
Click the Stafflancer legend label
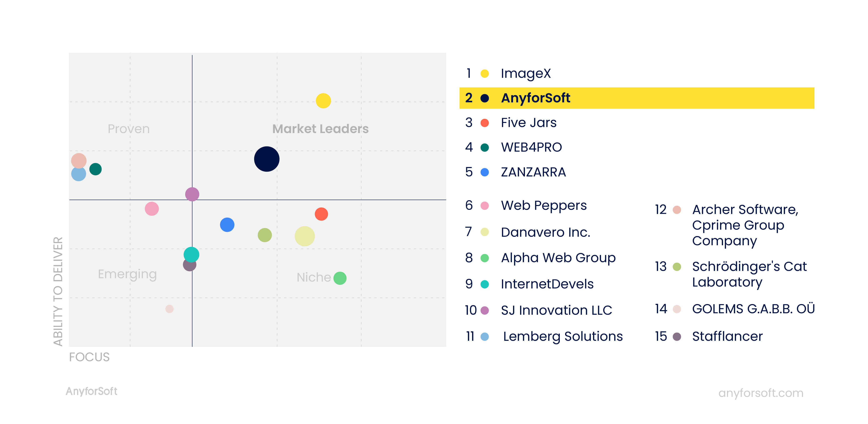pos(727,336)
